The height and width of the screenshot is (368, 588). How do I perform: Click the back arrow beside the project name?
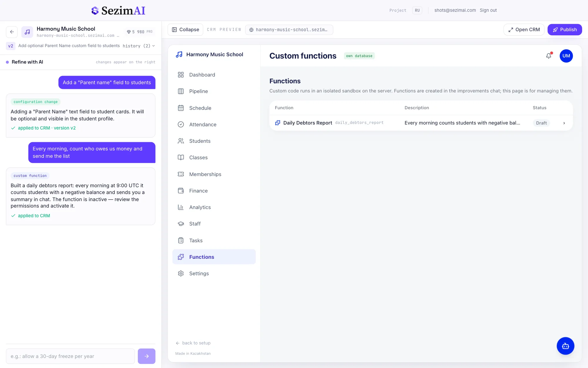tap(12, 32)
